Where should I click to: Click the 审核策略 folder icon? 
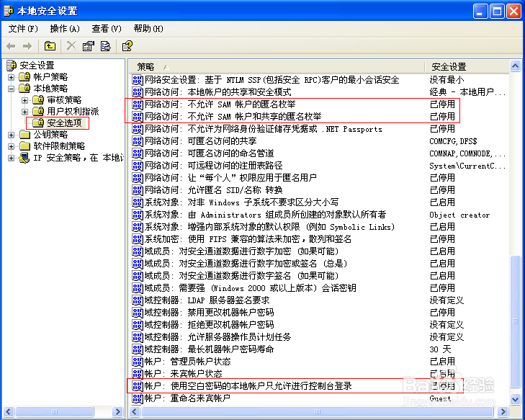(x=38, y=100)
